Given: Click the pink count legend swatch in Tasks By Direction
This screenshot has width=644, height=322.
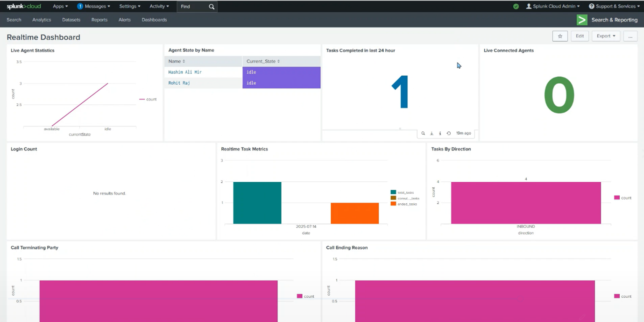Looking at the screenshot, I should 616,198.
